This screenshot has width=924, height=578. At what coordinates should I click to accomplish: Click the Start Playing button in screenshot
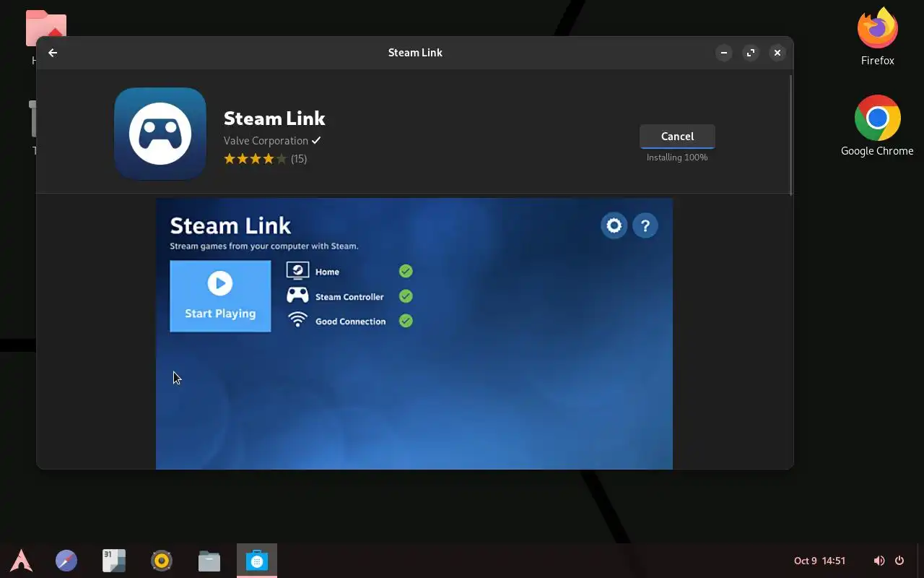pyautogui.click(x=220, y=296)
